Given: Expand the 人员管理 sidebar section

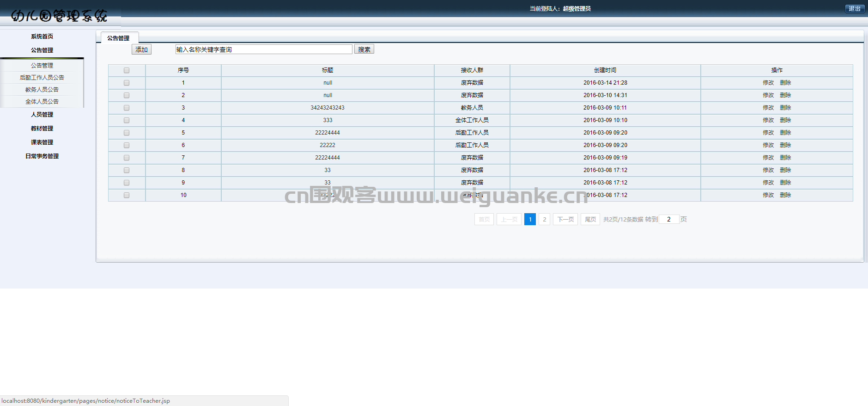Looking at the screenshot, I should point(42,115).
